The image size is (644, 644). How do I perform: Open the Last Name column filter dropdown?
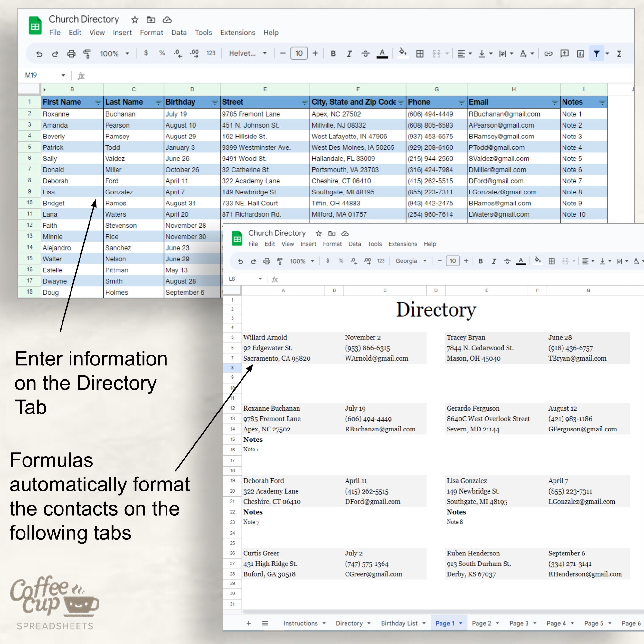[x=158, y=102]
